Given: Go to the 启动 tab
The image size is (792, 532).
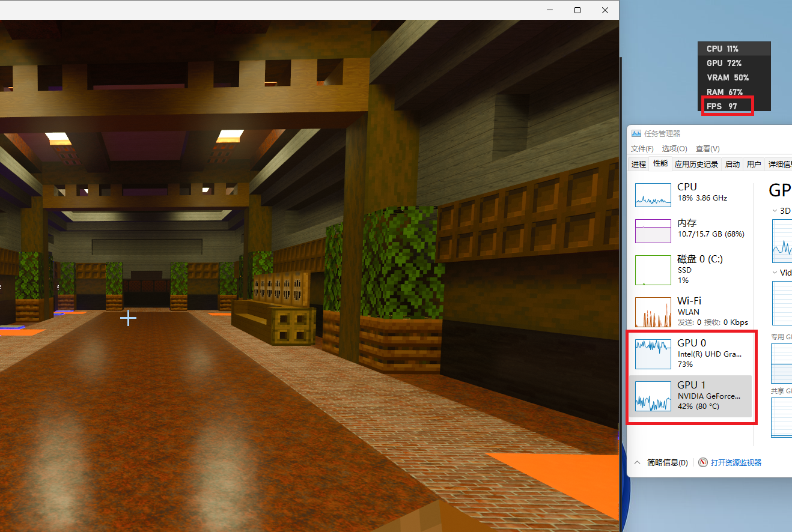Looking at the screenshot, I should [x=733, y=164].
